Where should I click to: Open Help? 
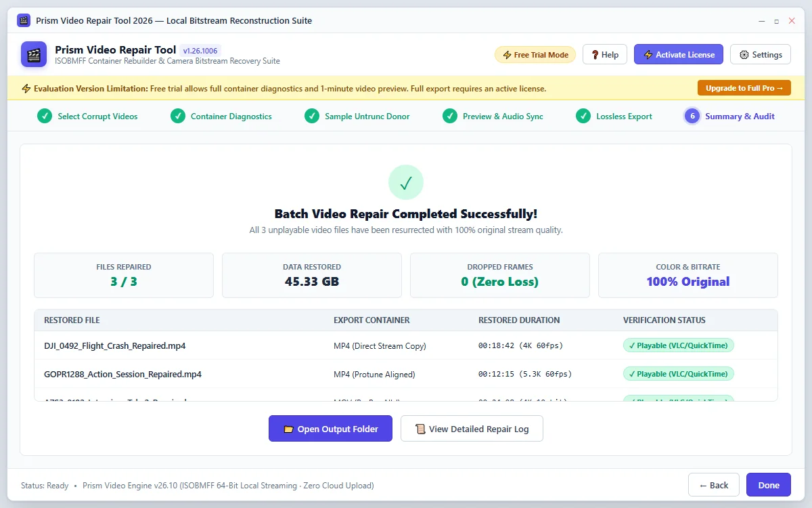(x=605, y=55)
